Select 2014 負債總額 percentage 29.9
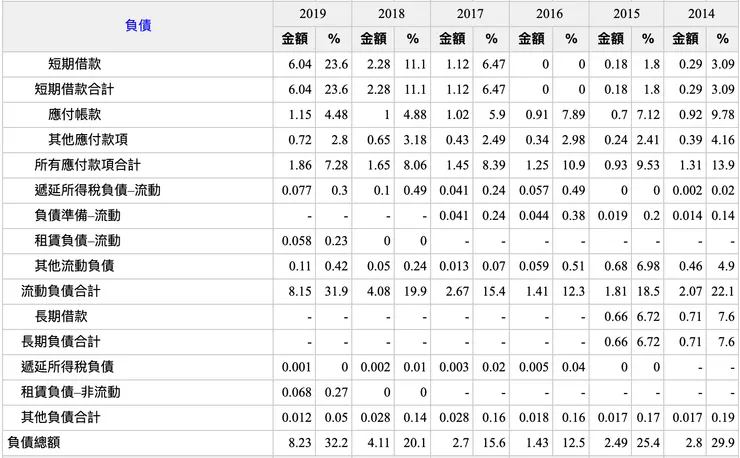Screen dimensions: 740x458 coord(723,443)
